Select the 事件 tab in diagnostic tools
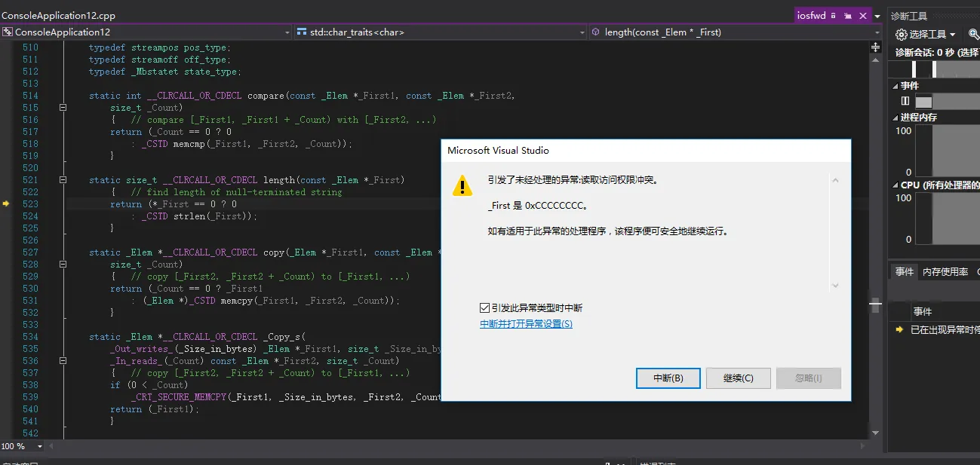The height and width of the screenshot is (465, 980). click(905, 272)
